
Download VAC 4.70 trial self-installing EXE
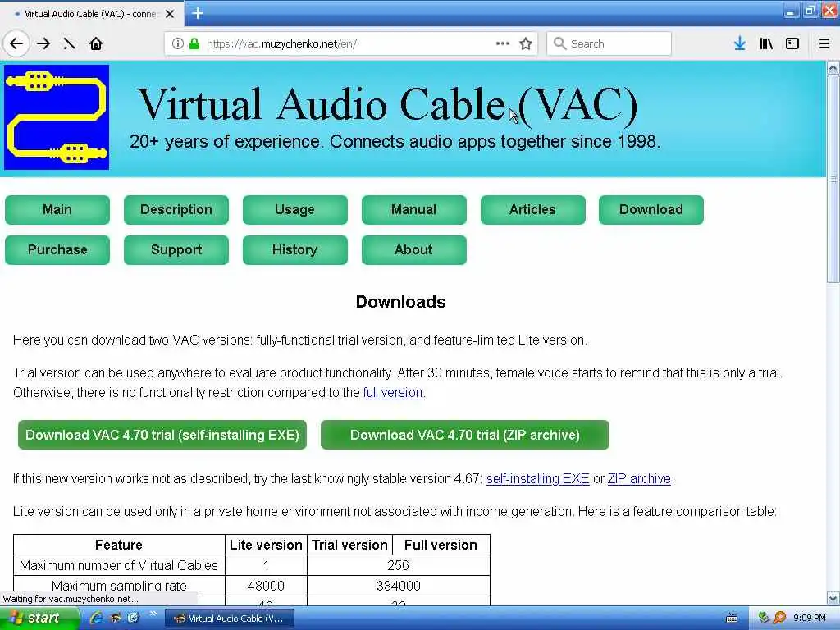[162, 435]
